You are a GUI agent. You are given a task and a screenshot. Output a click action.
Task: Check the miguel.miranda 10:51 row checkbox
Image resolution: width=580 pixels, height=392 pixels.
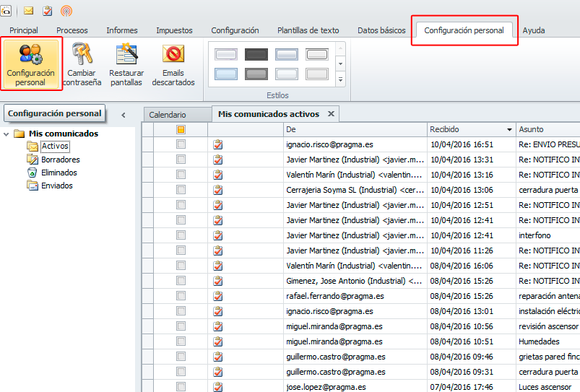181,341
